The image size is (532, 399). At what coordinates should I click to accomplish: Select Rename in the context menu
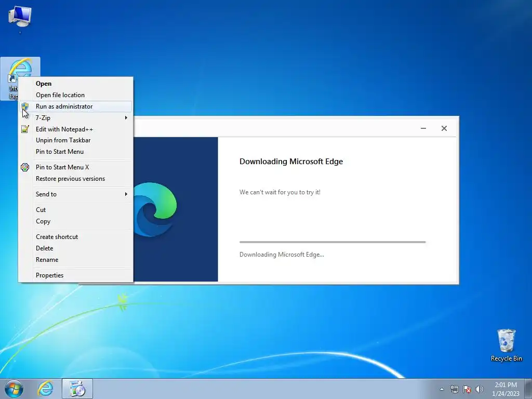coord(76,260)
